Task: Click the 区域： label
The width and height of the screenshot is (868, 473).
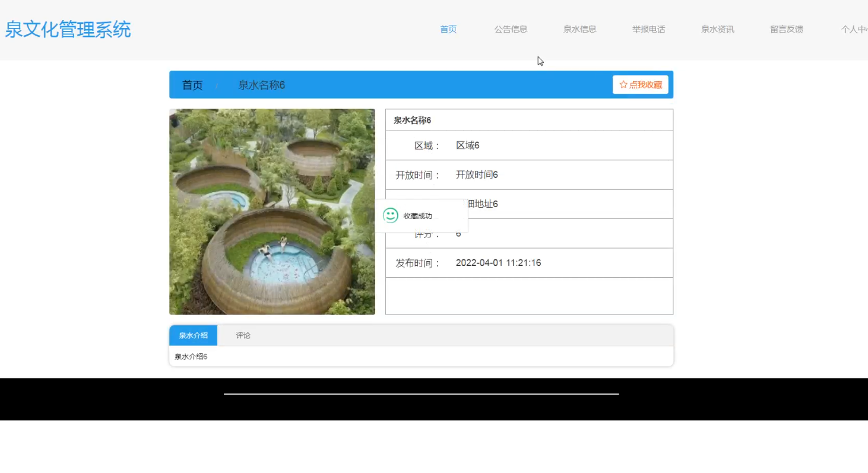Action: (x=427, y=145)
